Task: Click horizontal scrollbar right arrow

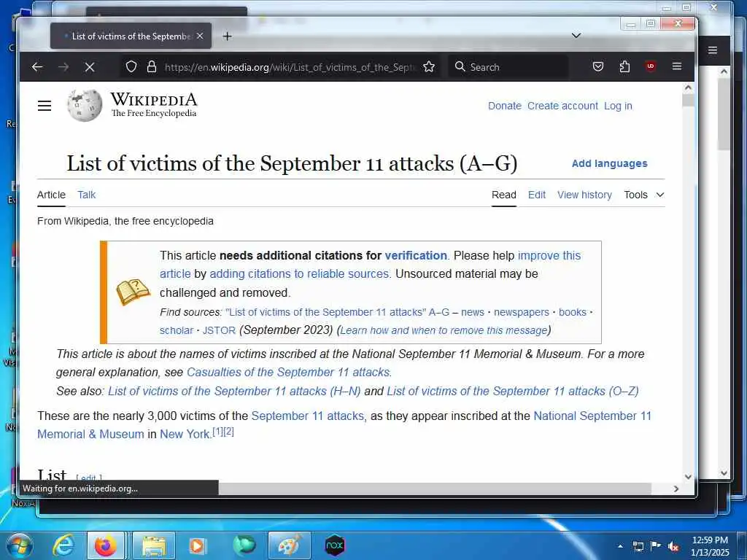Action: 676,489
